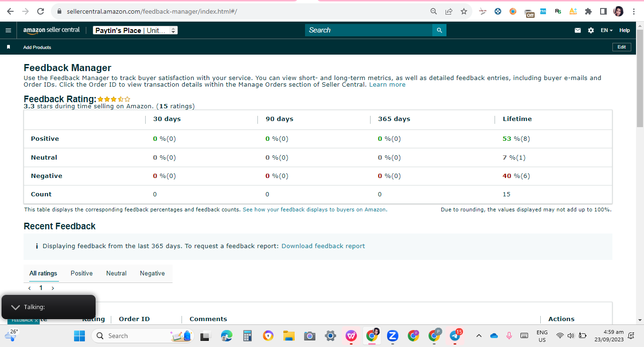Launch the A+ Scout extension
The height and width of the screenshot is (347, 644).
[573, 11]
